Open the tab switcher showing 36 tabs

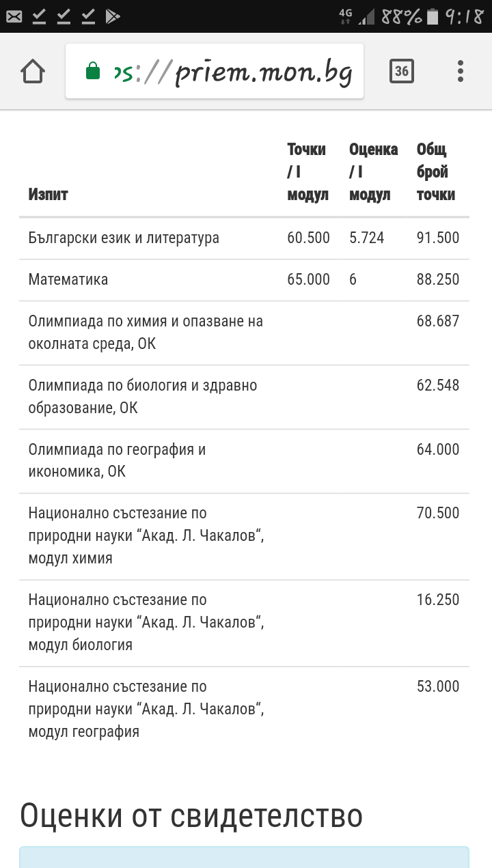coord(402,71)
